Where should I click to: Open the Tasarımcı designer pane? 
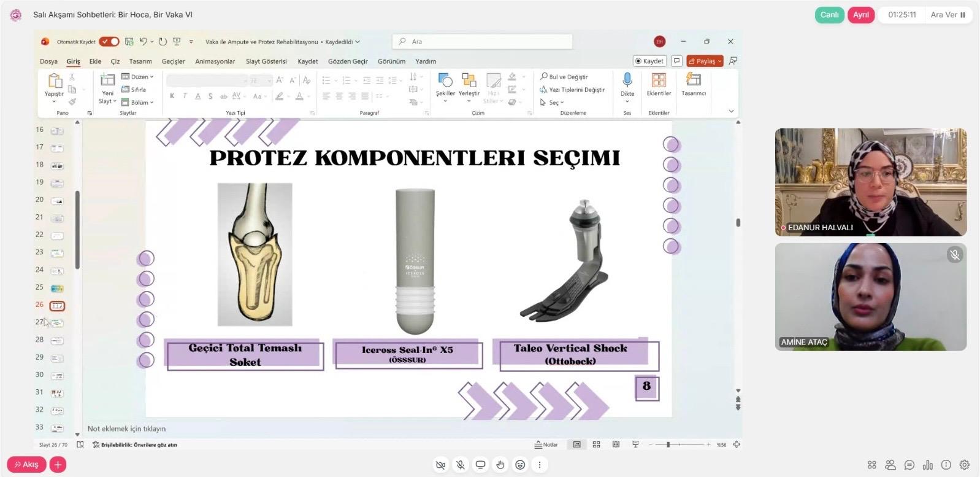(x=694, y=80)
